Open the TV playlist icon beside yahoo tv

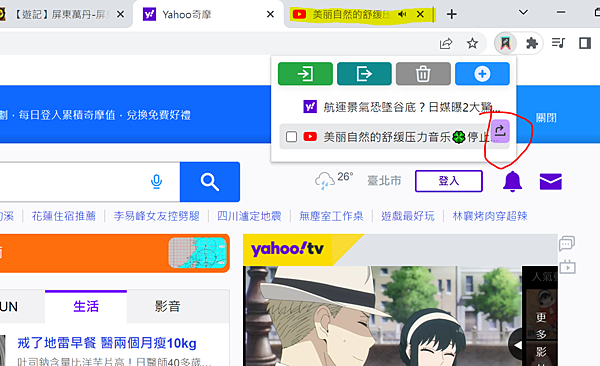coord(567,266)
